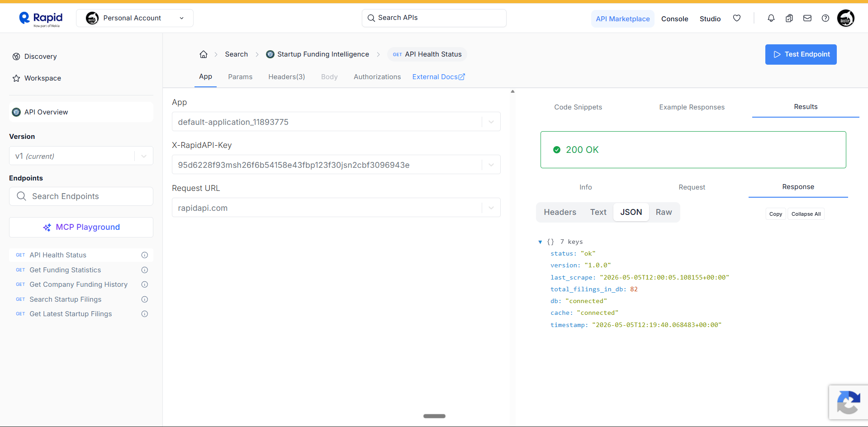The width and height of the screenshot is (868, 427).
Task: Switch response view to JSON
Action: (x=631, y=212)
